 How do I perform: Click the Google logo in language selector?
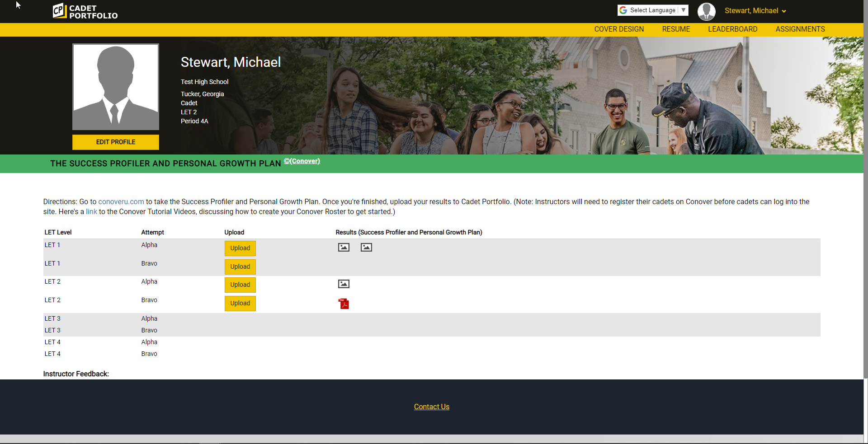(623, 10)
